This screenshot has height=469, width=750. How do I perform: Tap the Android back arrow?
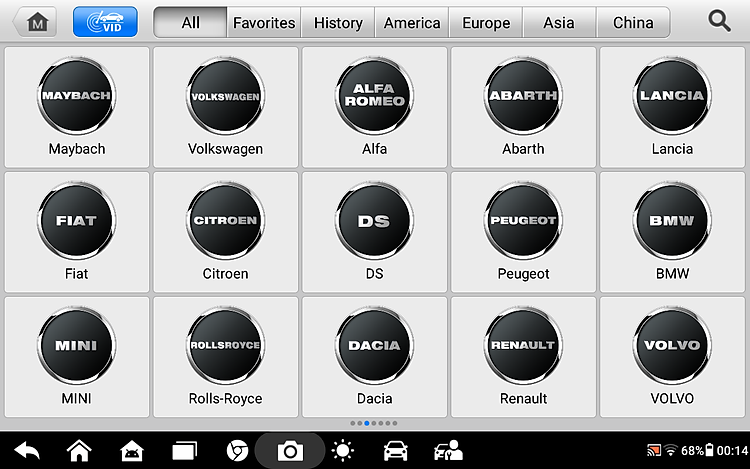(27, 450)
